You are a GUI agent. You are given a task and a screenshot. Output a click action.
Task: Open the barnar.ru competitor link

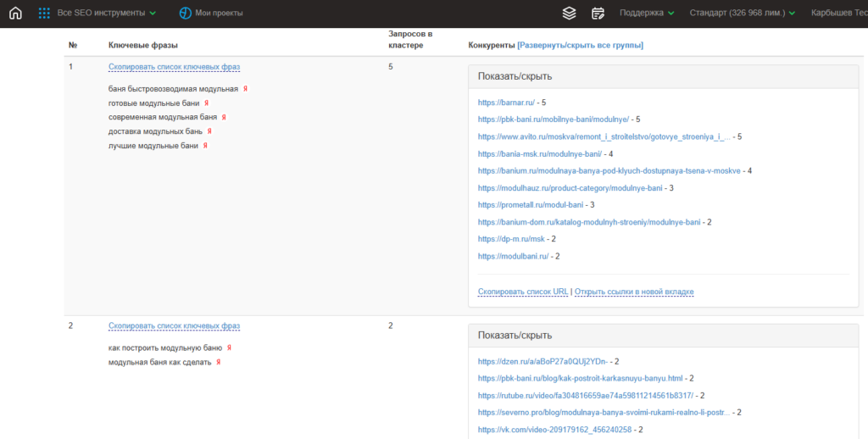[x=506, y=103]
